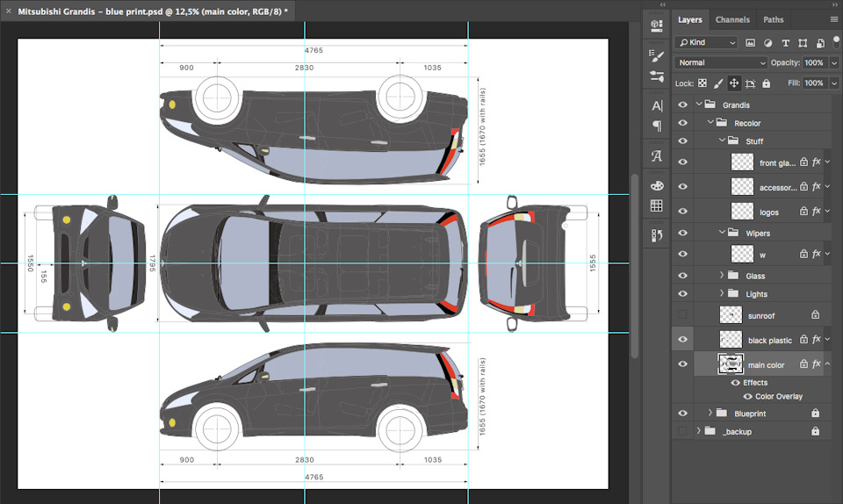The height and width of the screenshot is (504, 843).
Task: Toggle layer filtering on/off switch
Action: point(836,41)
